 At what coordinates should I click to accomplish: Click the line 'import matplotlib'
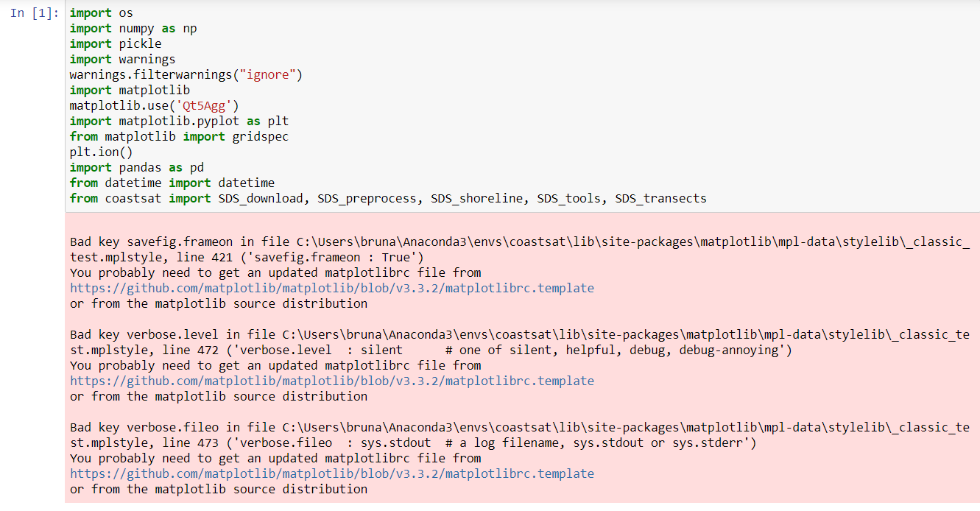[130, 91]
